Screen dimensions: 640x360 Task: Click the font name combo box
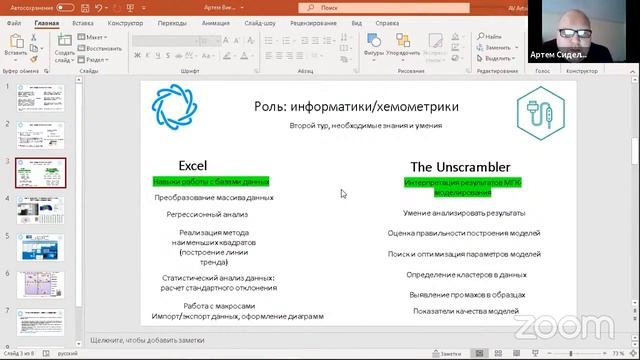[x=165, y=41]
